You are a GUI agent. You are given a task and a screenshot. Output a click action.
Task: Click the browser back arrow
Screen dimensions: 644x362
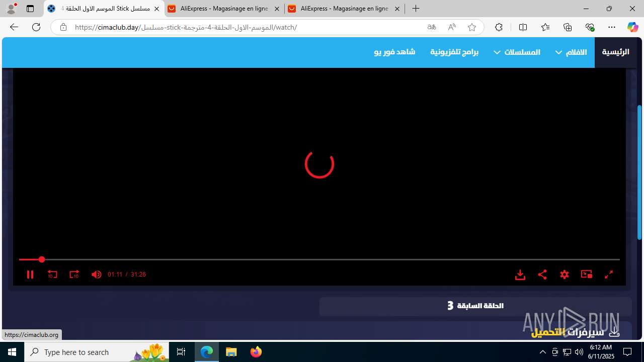click(14, 27)
